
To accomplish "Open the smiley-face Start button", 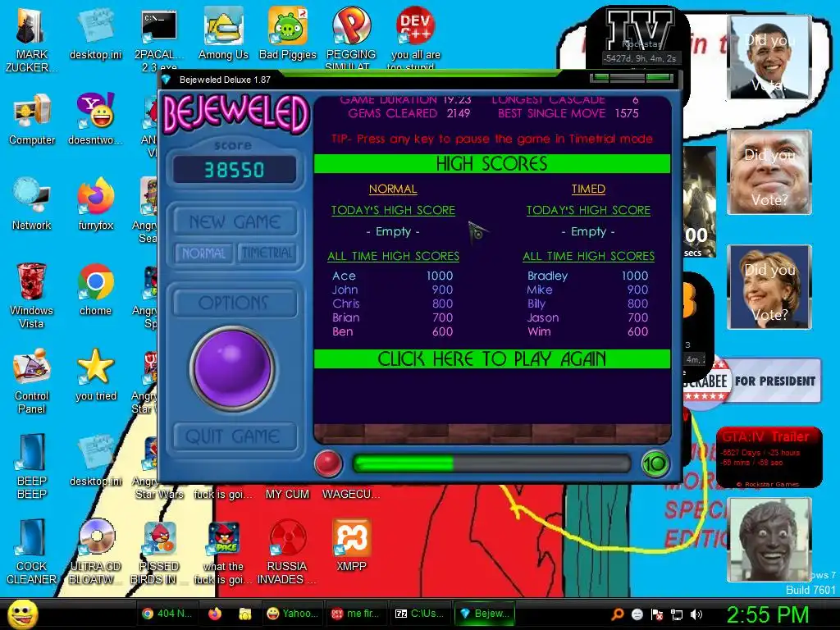I will point(22,614).
